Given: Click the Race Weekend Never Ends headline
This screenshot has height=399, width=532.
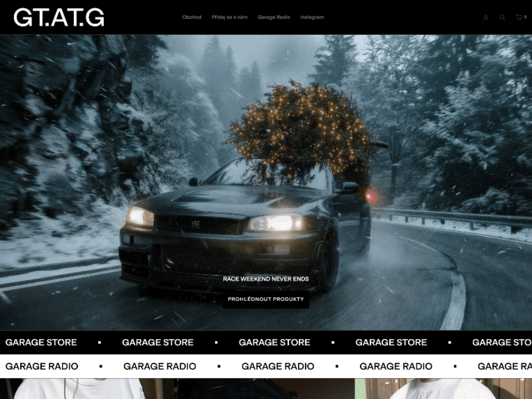Looking at the screenshot, I should coord(266,279).
